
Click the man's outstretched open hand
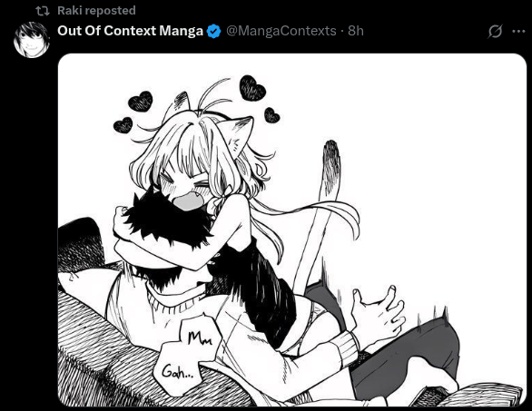(377, 314)
